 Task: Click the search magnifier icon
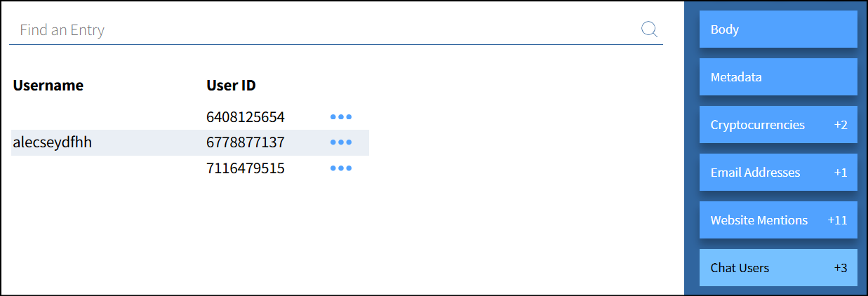coord(649,29)
